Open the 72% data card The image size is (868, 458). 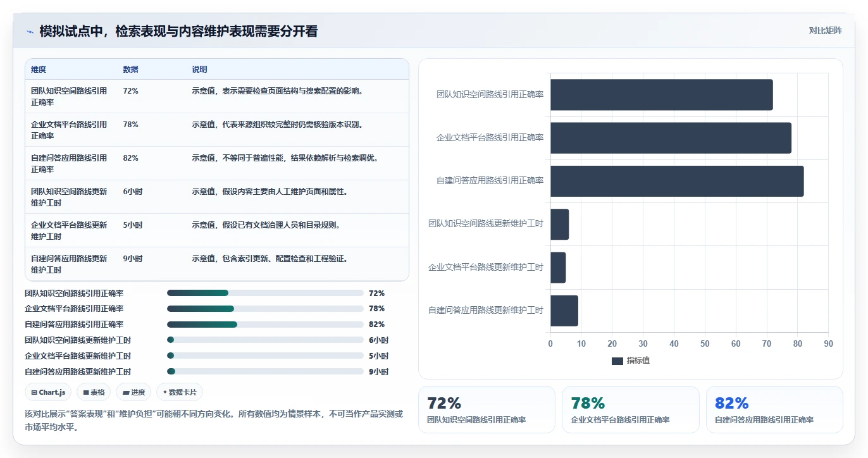pyautogui.click(x=487, y=409)
